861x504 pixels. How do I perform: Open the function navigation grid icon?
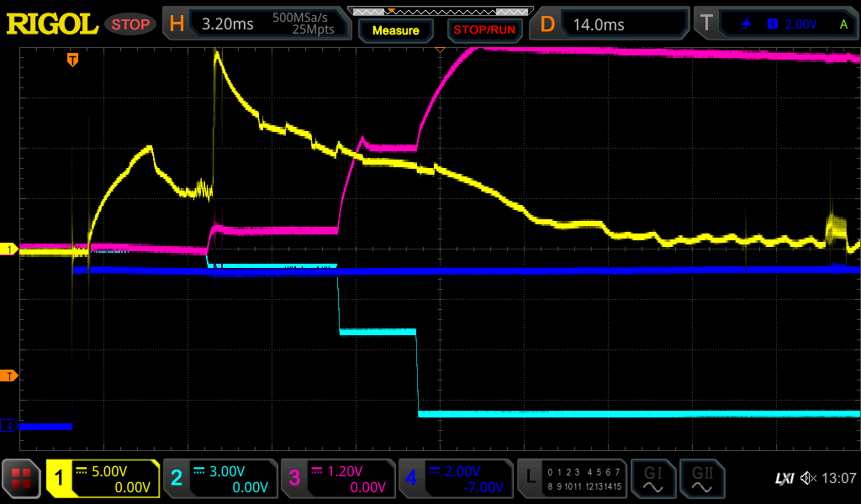point(22,479)
